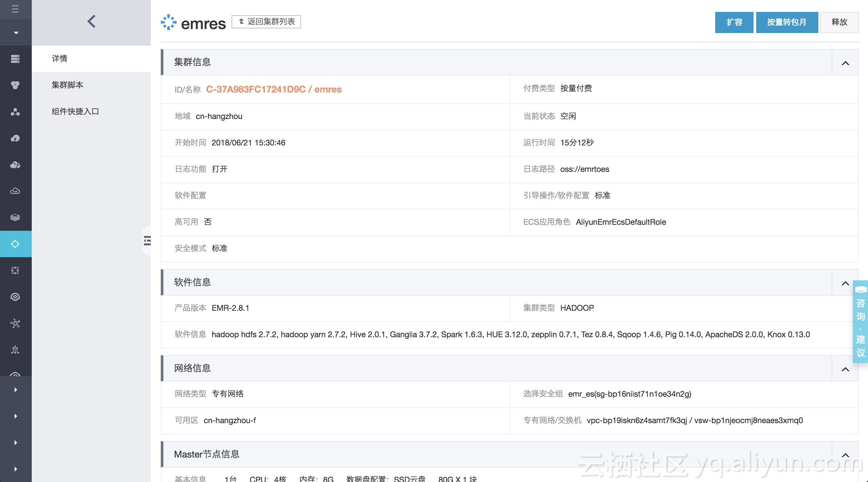Viewport: 868px width, 482px height.
Task: Click the current status 空闲
Action: (x=568, y=116)
